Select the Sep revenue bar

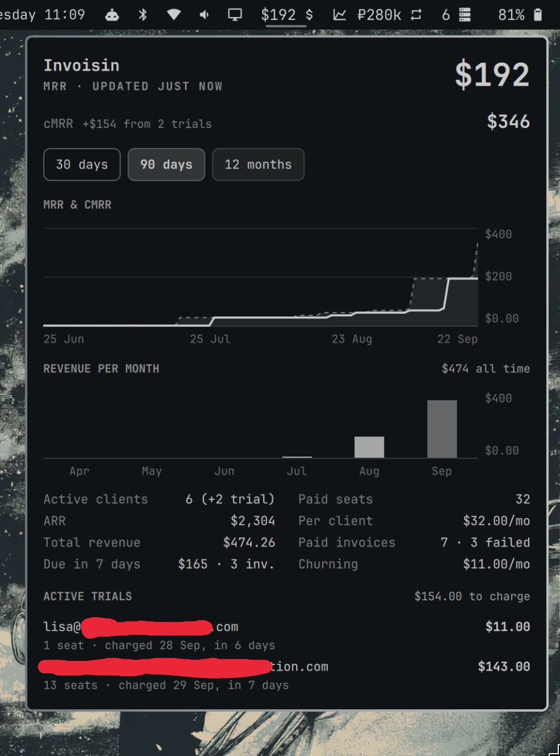442,429
